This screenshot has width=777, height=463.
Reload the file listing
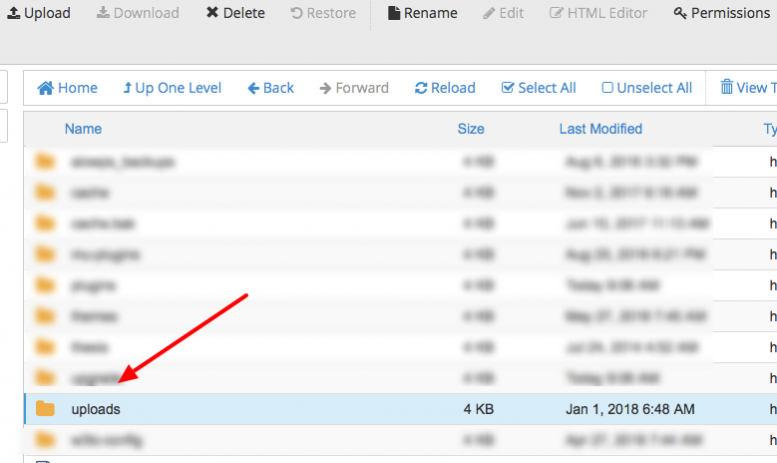445,88
